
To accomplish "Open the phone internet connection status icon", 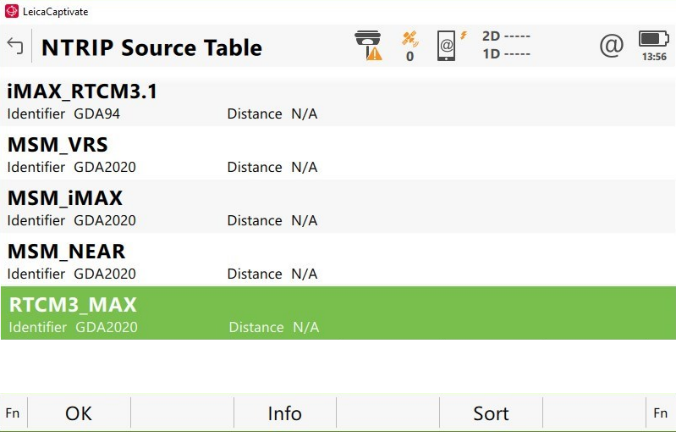I will pyautogui.click(x=448, y=46).
